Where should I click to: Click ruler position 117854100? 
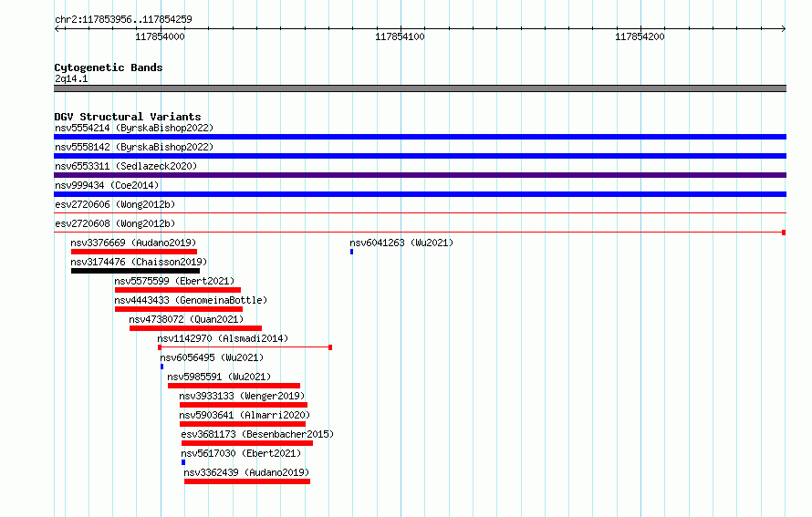pos(400,36)
